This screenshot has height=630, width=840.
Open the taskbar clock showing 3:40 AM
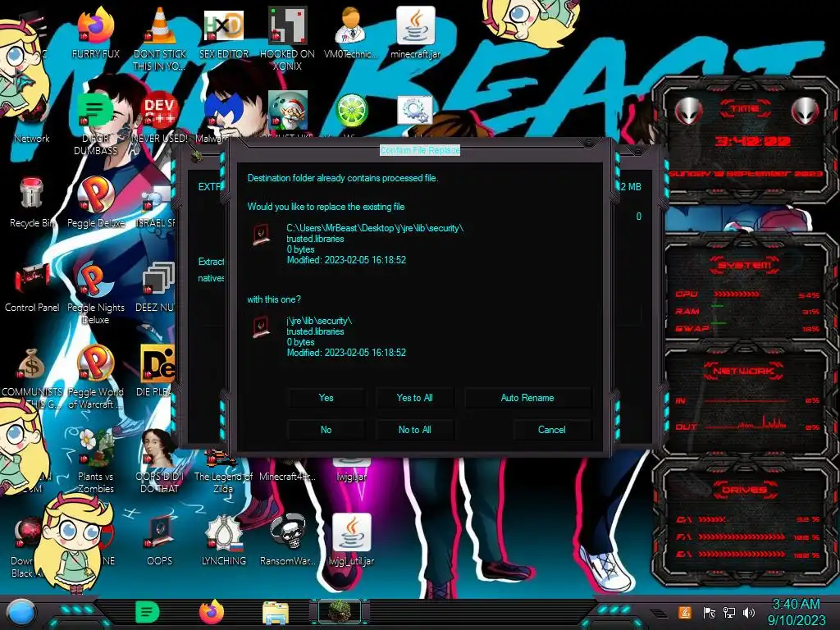coord(796,612)
